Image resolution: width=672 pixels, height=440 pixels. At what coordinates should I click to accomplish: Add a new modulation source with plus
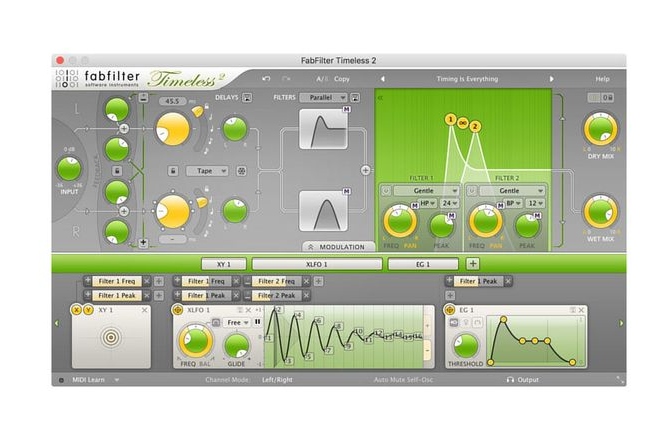(473, 264)
